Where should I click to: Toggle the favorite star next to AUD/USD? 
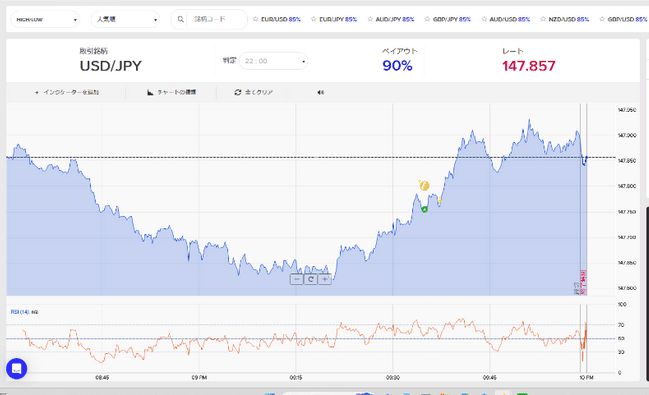[x=484, y=19]
